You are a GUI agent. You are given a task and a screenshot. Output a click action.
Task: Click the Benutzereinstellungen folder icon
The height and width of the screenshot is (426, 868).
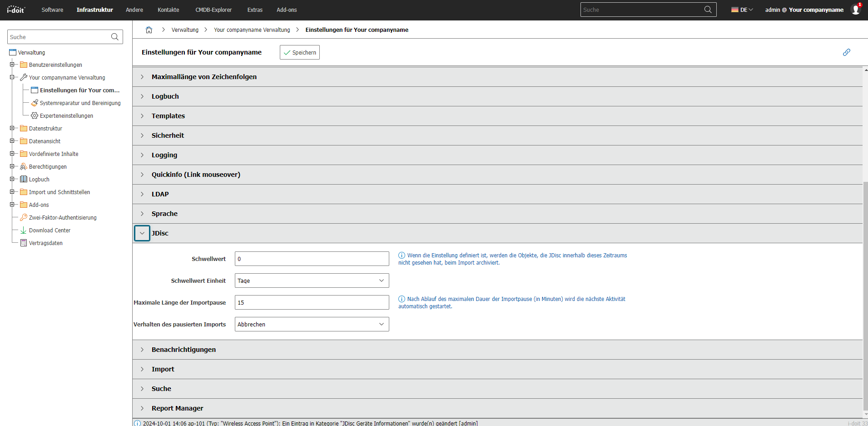(24, 65)
